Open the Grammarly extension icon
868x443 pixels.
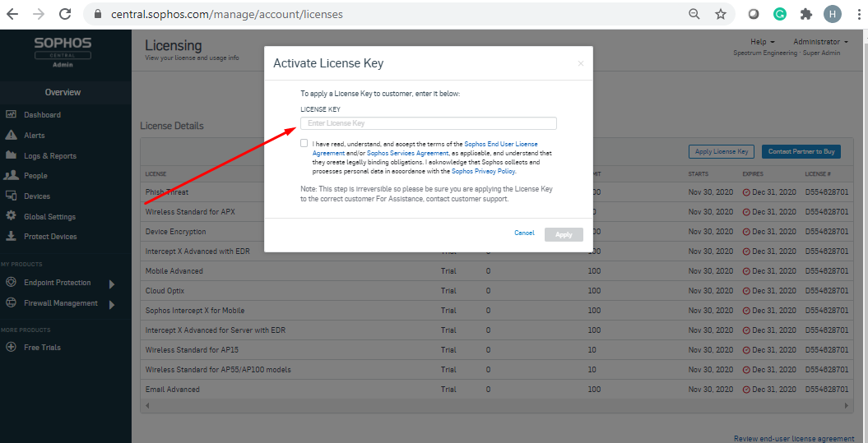click(x=780, y=14)
